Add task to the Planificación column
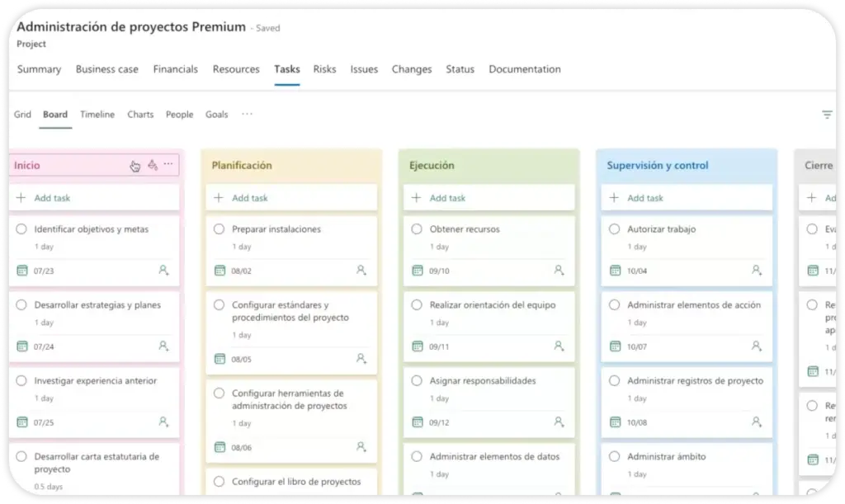This screenshot has height=504, width=845. pos(291,198)
